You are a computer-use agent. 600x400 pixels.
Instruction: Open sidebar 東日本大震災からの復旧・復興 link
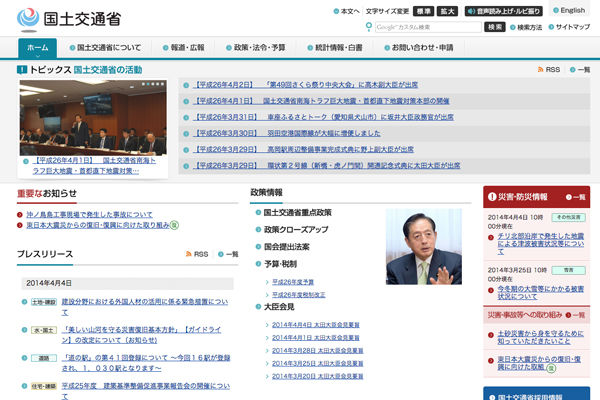coord(539,363)
